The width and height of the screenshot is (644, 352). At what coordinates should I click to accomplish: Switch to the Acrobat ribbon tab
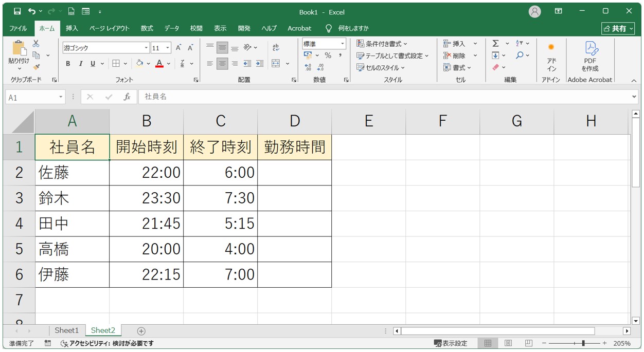[299, 28]
